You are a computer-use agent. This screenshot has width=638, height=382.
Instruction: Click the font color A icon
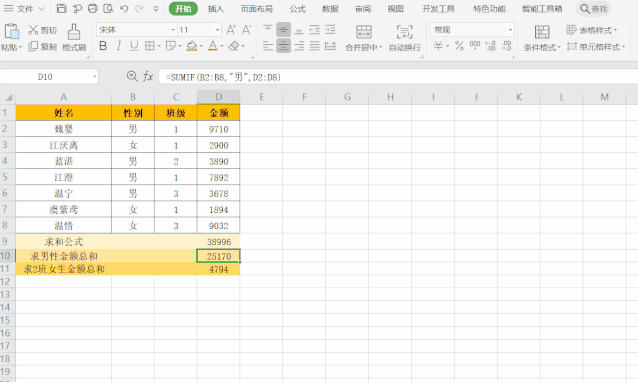[x=212, y=46]
